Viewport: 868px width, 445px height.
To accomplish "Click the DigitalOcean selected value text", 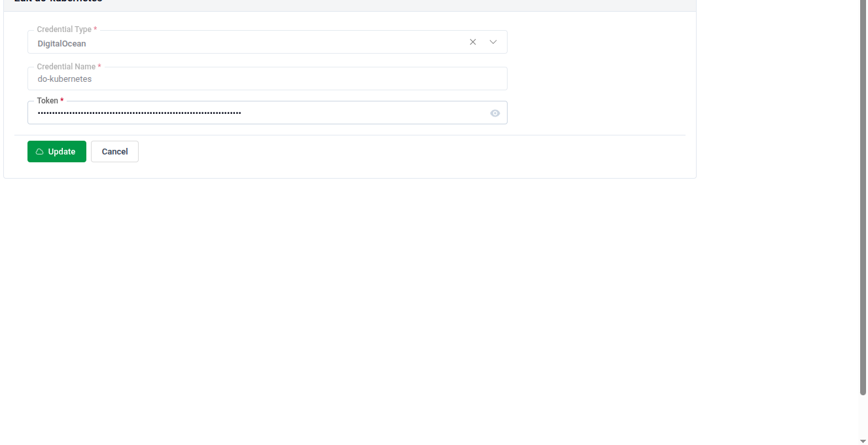I will click(61, 44).
